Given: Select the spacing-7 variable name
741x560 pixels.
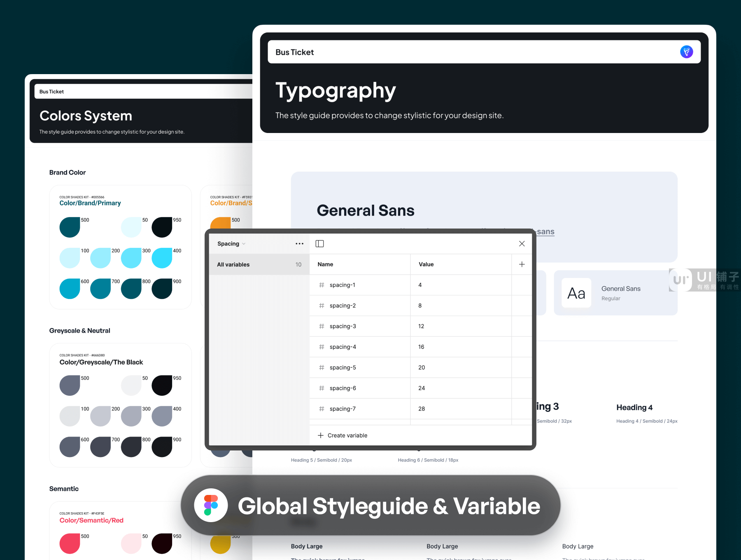Looking at the screenshot, I should point(343,408).
